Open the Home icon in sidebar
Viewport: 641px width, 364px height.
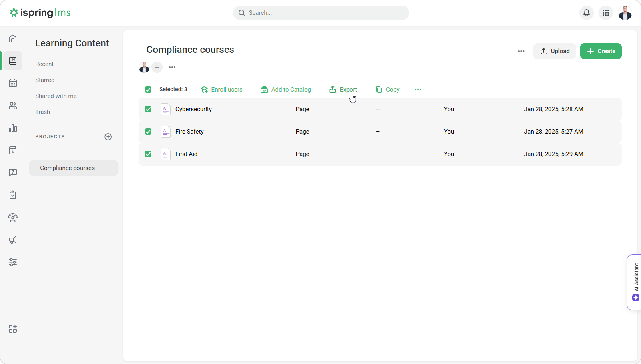(x=13, y=38)
